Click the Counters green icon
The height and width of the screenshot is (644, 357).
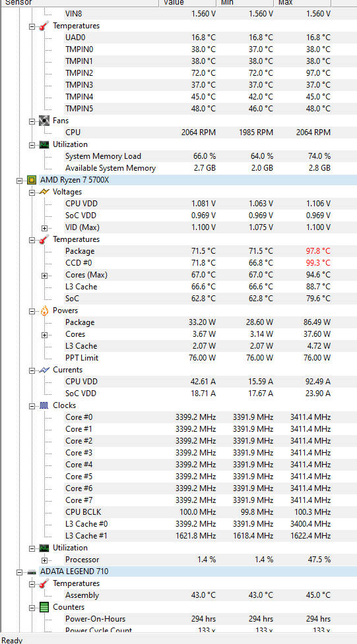point(44,607)
